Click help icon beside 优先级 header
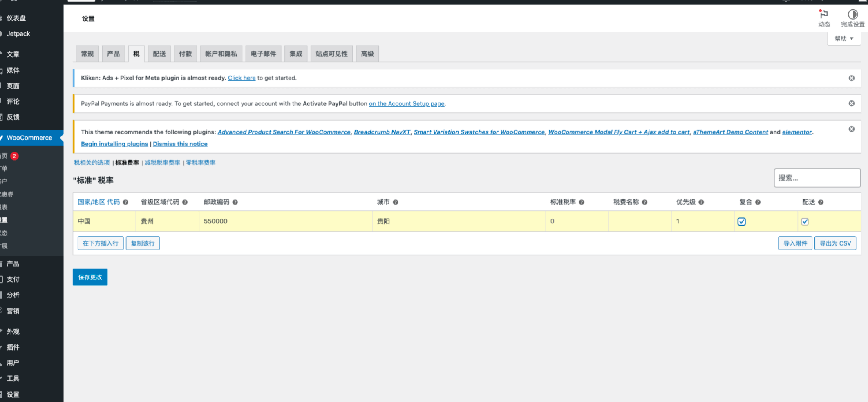The height and width of the screenshot is (402, 868). [701, 202]
